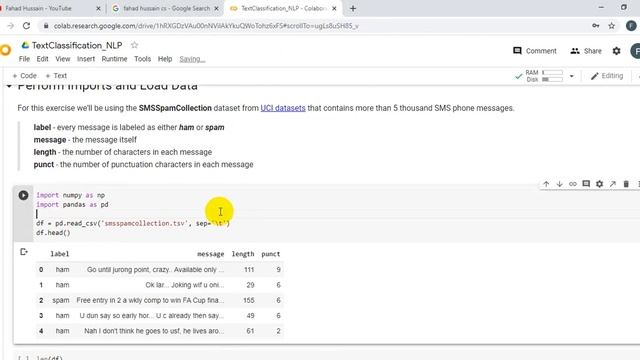Image resolution: width=640 pixels, height=360 pixels.
Task: Click the Saving status link
Action: [192, 59]
